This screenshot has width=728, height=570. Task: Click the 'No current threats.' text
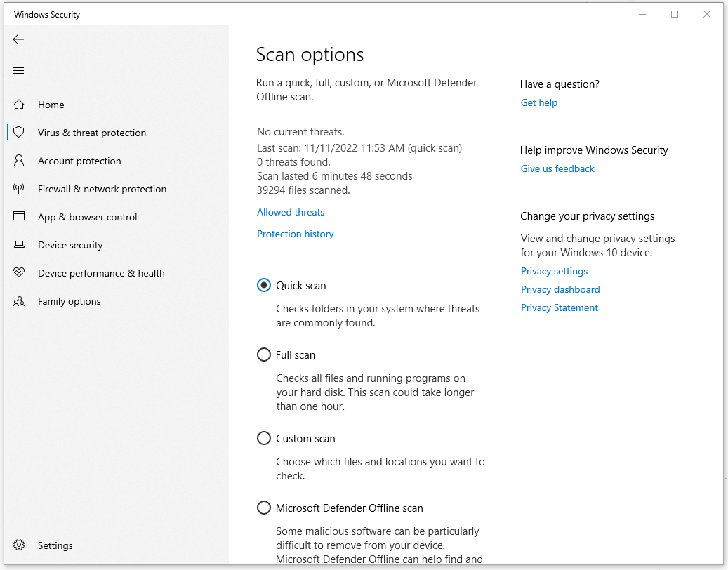point(300,132)
